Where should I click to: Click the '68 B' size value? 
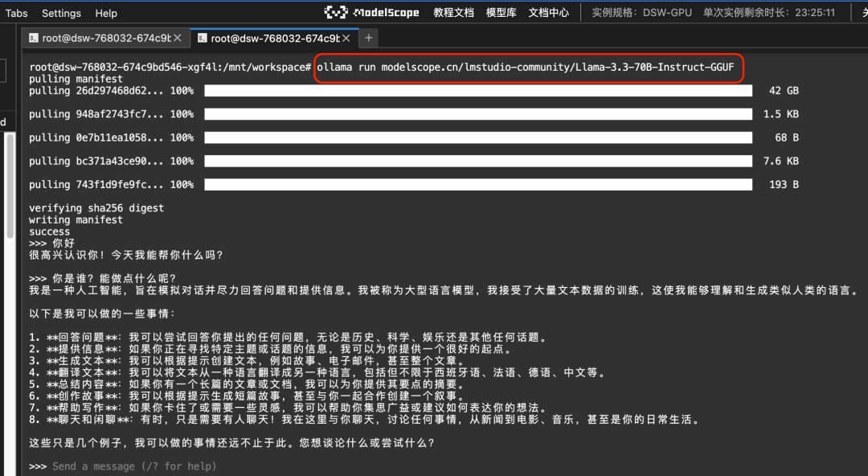pyautogui.click(x=787, y=137)
